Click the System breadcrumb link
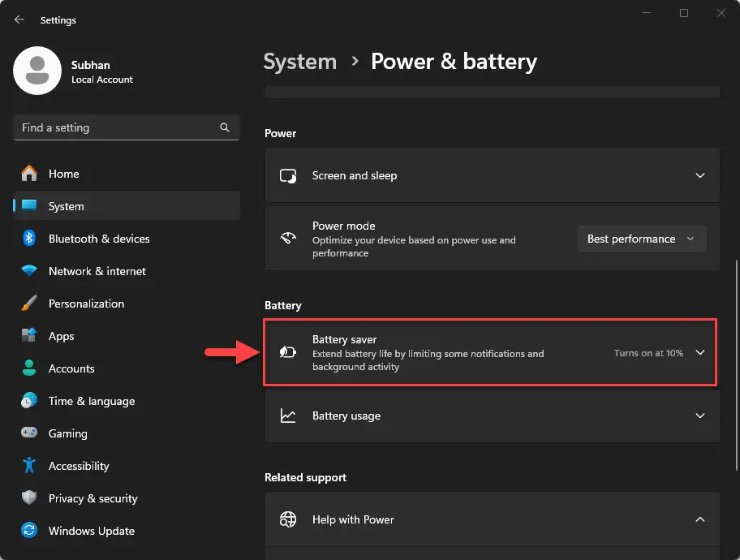The height and width of the screenshot is (560, 740). [x=299, y=62]
